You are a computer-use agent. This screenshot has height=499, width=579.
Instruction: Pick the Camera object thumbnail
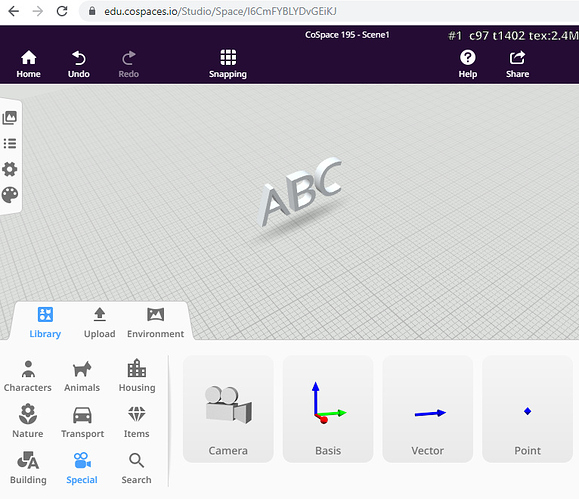[228, 409]
